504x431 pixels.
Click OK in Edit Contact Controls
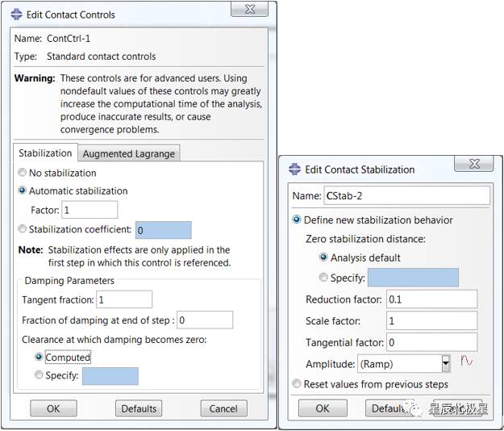click(53, 408)
